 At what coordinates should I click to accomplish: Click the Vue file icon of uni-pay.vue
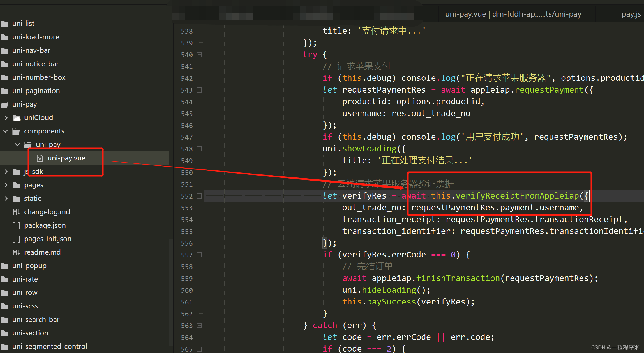pos(40,158)
